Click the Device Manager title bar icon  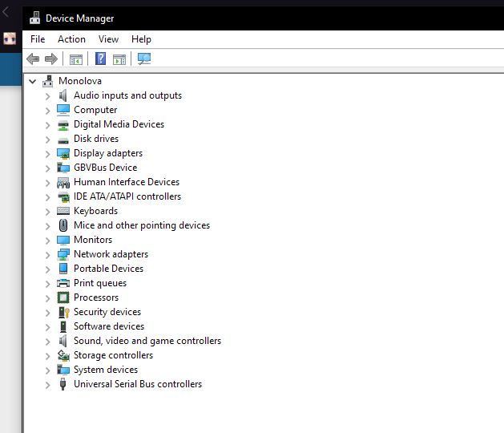(x=34, y=18)
